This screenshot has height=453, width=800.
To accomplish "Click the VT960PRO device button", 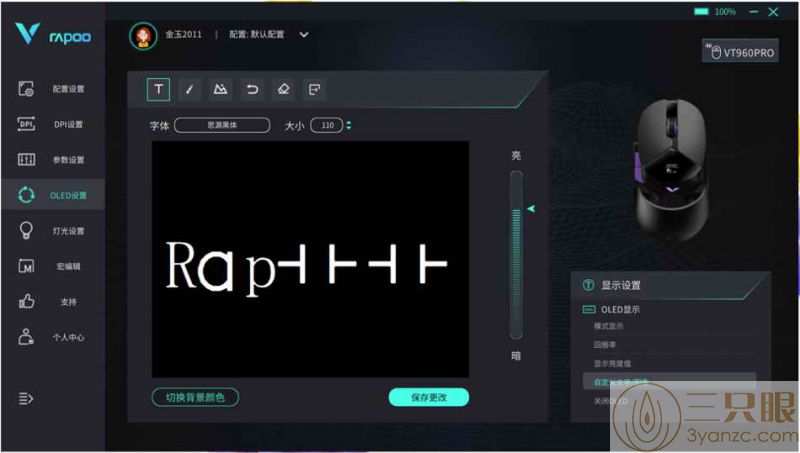I will 740,52.
